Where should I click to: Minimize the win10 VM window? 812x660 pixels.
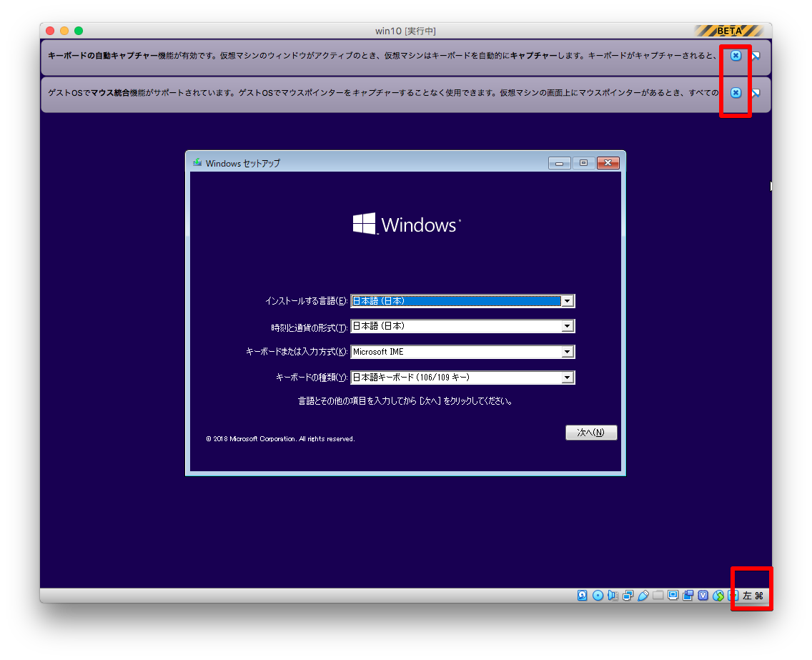click(x=64, y=31)
